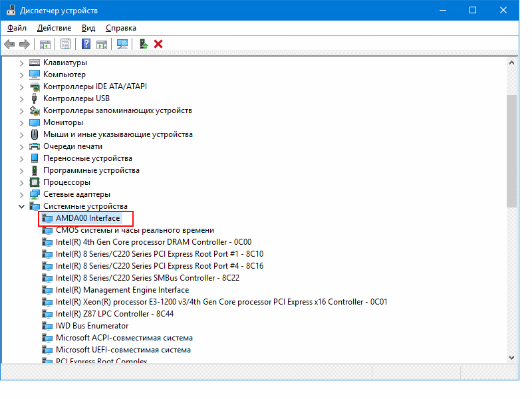Select PCI Express Root Port #1 - 8C10
The image size is (532, 399).
160,254
